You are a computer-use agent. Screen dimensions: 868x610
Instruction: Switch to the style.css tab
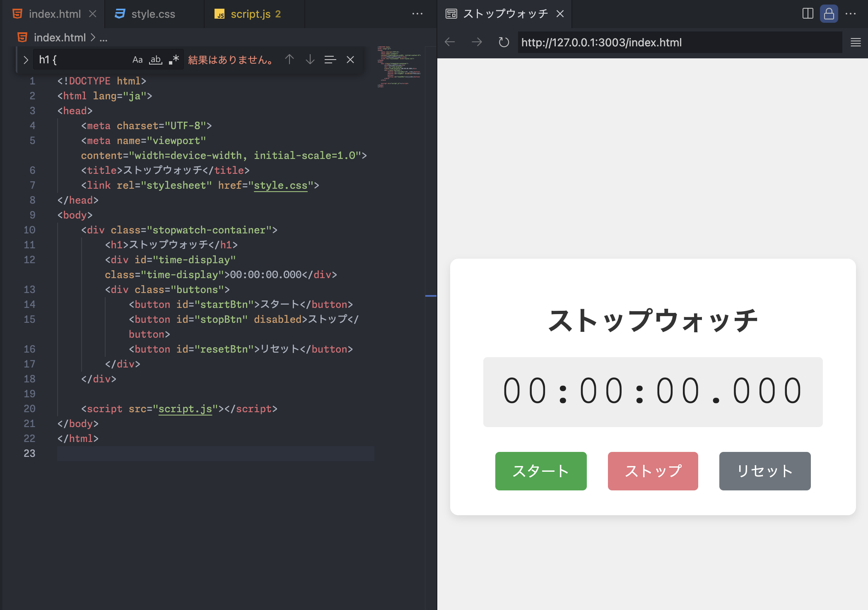153,14
